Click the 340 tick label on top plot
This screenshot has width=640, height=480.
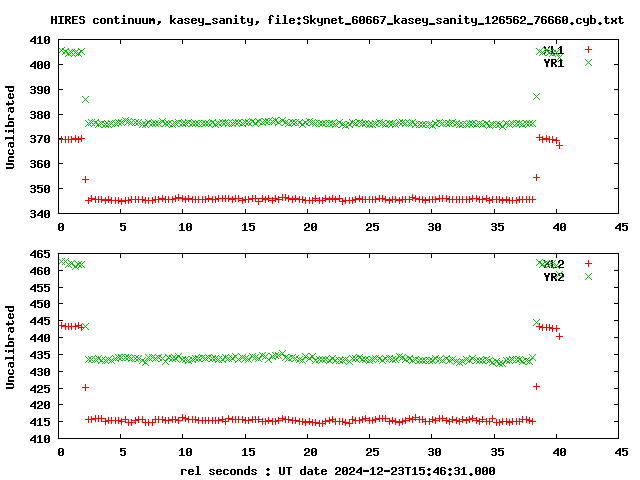coord(40,214)
